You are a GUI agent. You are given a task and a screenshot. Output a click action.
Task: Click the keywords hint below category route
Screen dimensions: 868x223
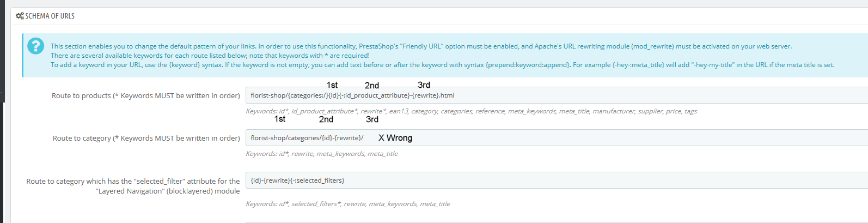[321, 154]
